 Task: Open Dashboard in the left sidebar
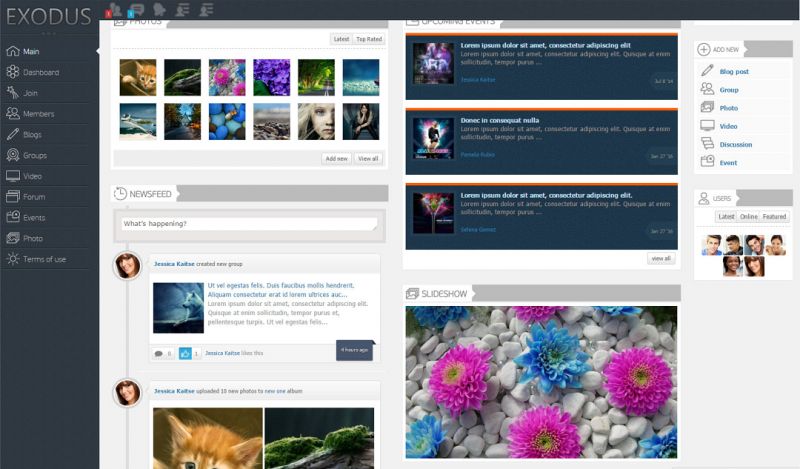click(x=40, y=72)
